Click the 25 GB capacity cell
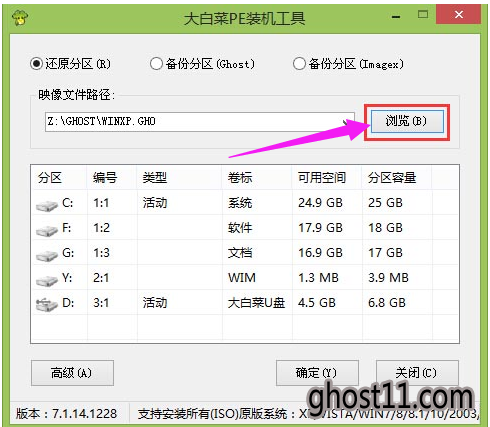The width and height of the screenshot is (490, 427). (x=385, y=203)
